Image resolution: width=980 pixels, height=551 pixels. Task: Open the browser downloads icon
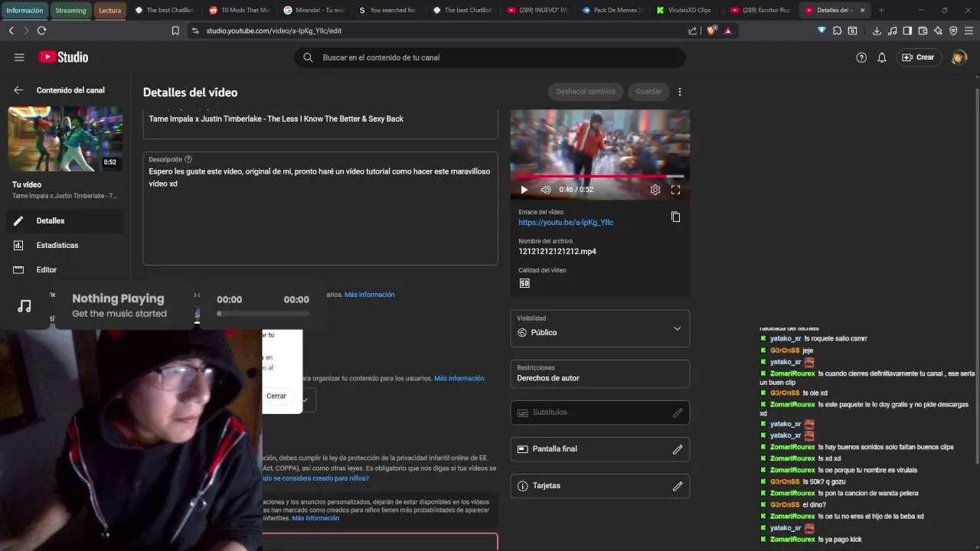[877, 31]
